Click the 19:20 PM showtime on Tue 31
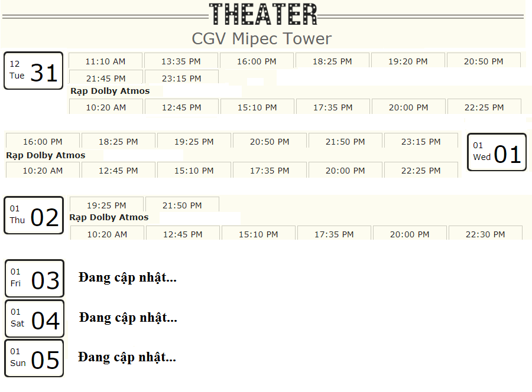This screenshot has width=532, height=392. [x=408, y=61]
